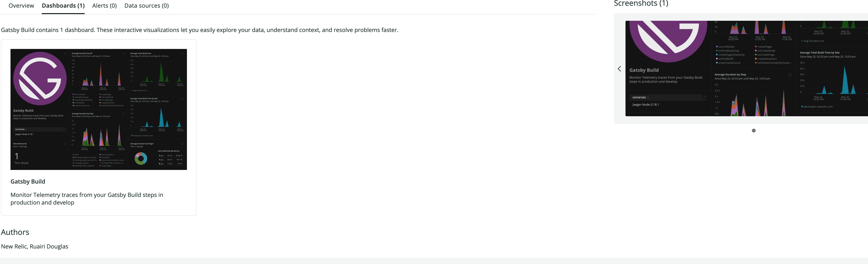Click the EXPORTERS sort arrows
The image size is (868, 264).
coord(26,129)
